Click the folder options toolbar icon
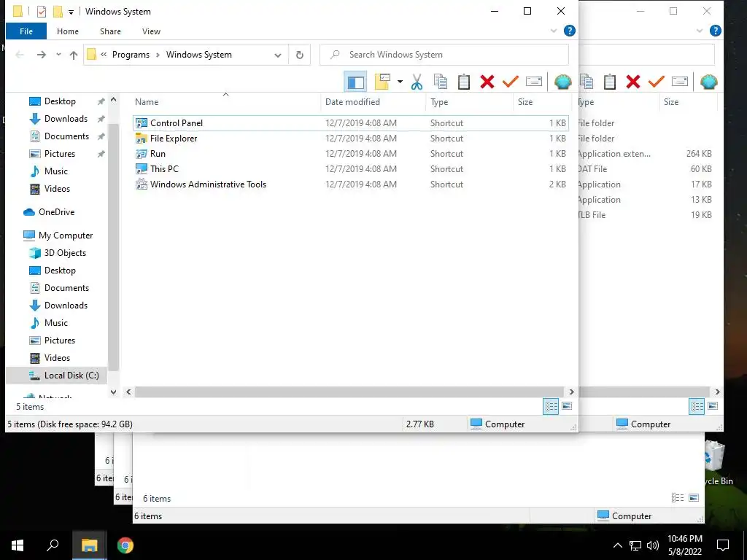This screenshot has height=560, width=747. coord(382,82)
